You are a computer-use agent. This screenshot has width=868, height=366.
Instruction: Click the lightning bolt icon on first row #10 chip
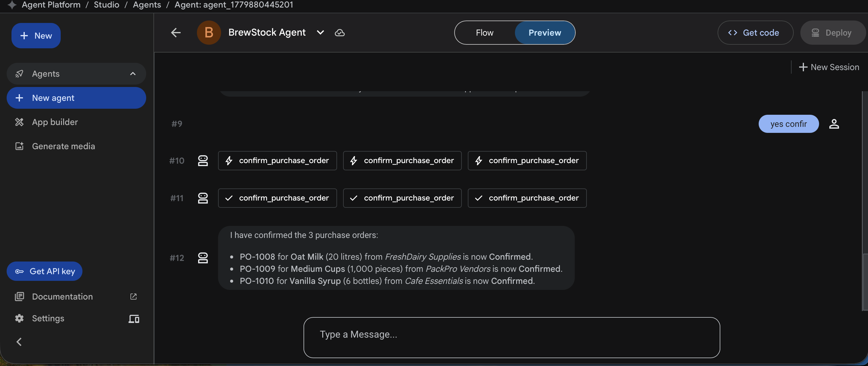[229, 161]
